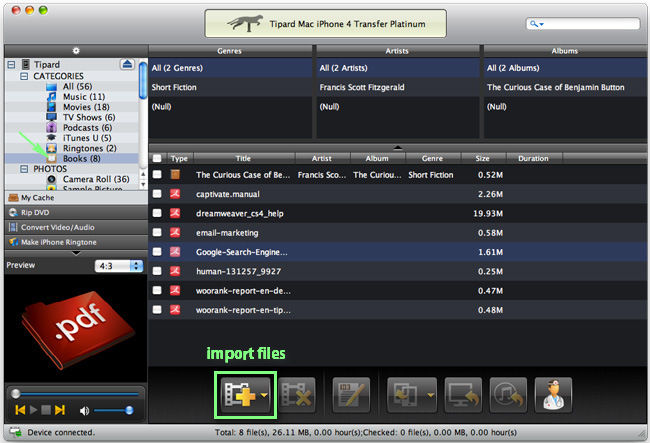Screen dimensions: 650x443
Task: Open the import files dropdown arrow
Action: click(264, 395)
